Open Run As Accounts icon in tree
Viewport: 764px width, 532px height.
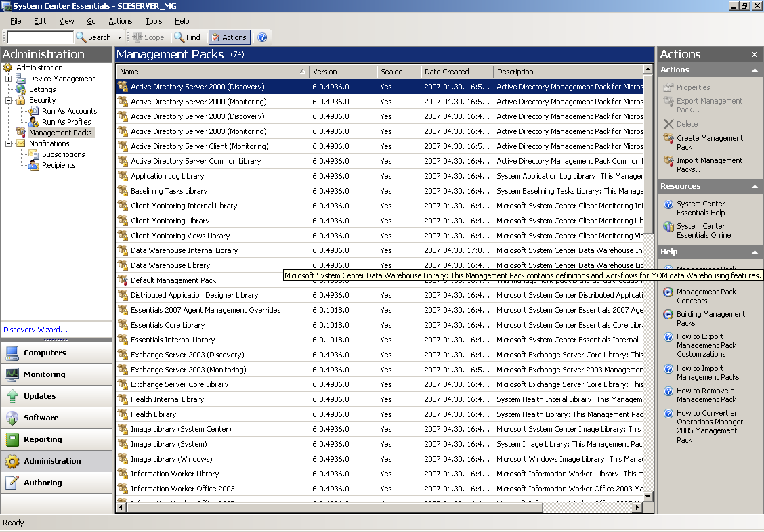point(34,111)
